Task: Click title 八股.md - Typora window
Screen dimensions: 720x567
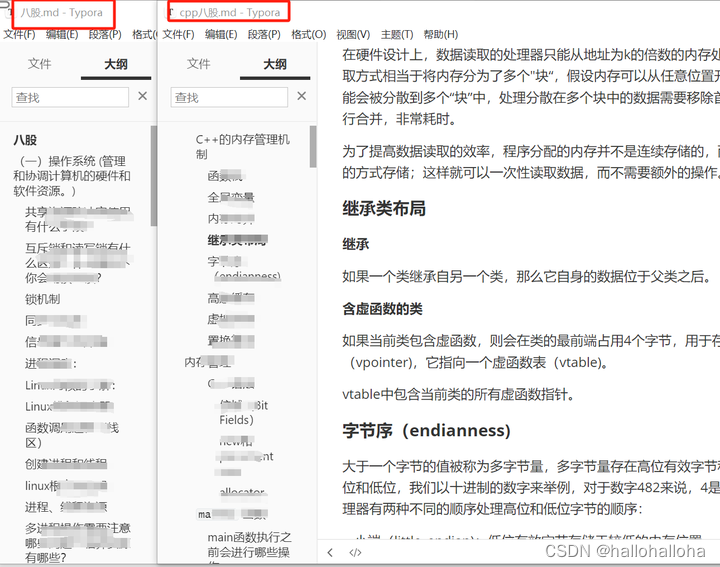Action: tap(61, 12)
